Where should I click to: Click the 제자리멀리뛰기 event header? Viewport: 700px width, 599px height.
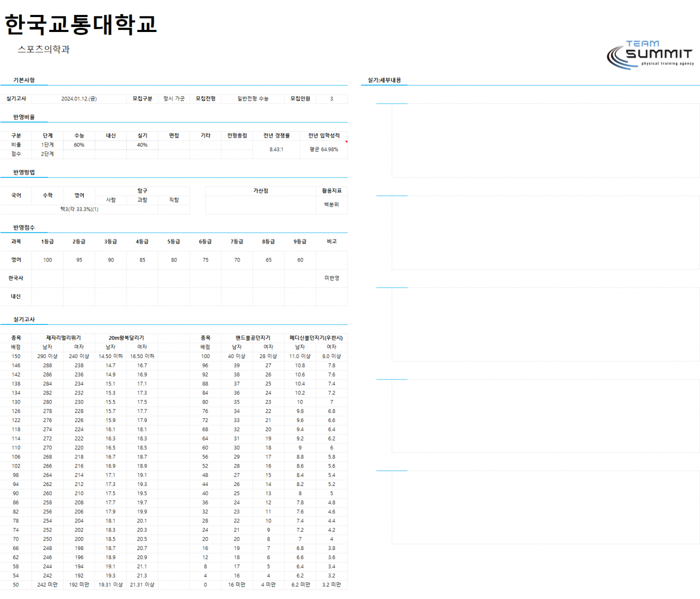(x=63, y=338)
